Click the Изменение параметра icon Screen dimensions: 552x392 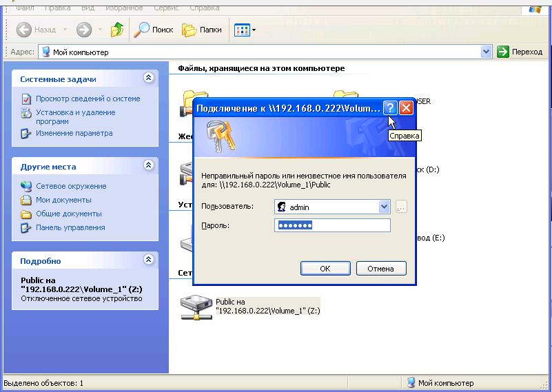26,134
